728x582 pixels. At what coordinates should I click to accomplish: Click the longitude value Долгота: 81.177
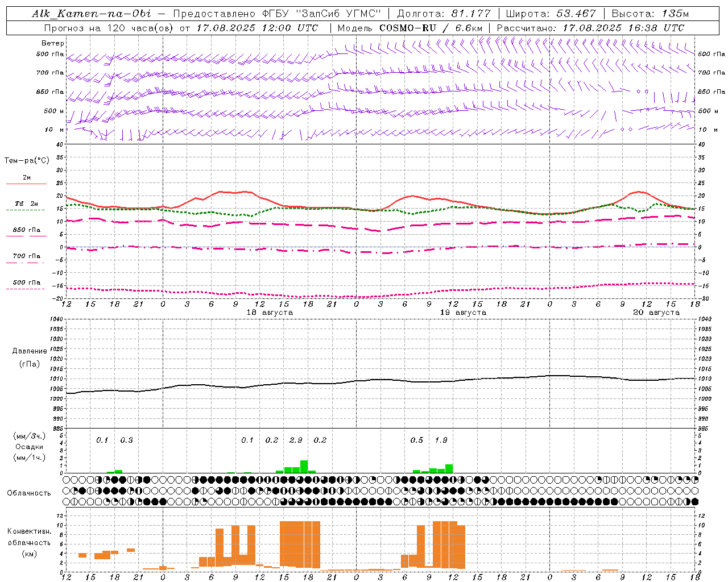point(444,14)
